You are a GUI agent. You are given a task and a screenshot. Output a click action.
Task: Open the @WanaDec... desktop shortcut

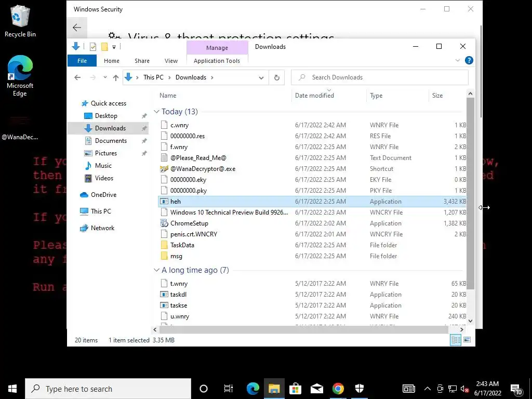(20, 127)
